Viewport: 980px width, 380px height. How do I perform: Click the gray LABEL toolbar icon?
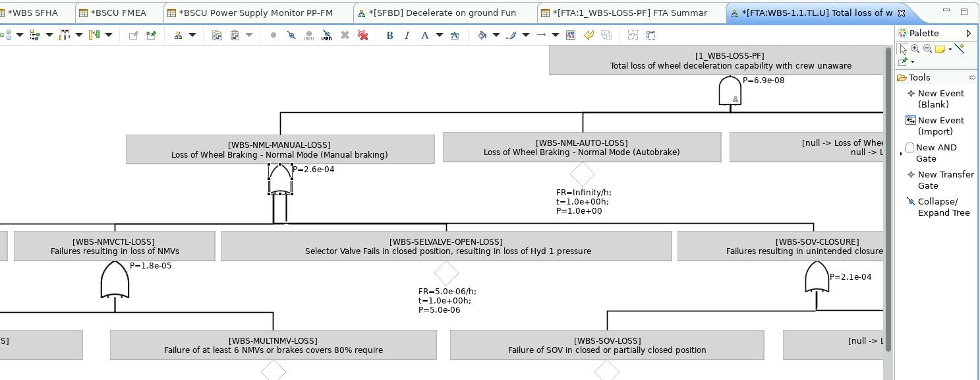click(309, 35)
